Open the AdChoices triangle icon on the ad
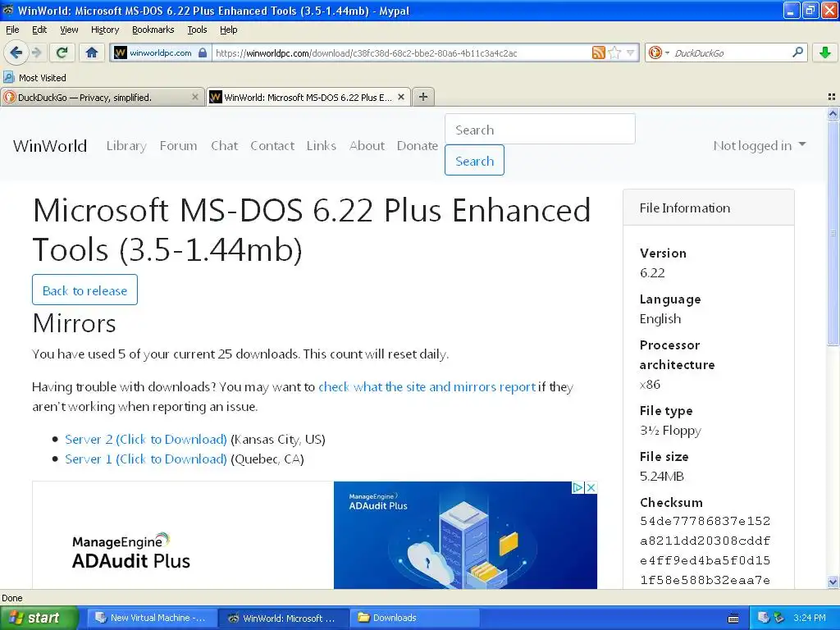 (x=578, y=487)
